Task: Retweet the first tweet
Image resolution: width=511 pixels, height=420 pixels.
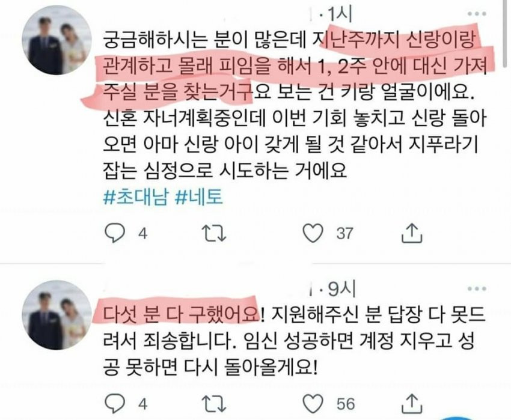Action: pyautogui.click(x=214, y=233)
